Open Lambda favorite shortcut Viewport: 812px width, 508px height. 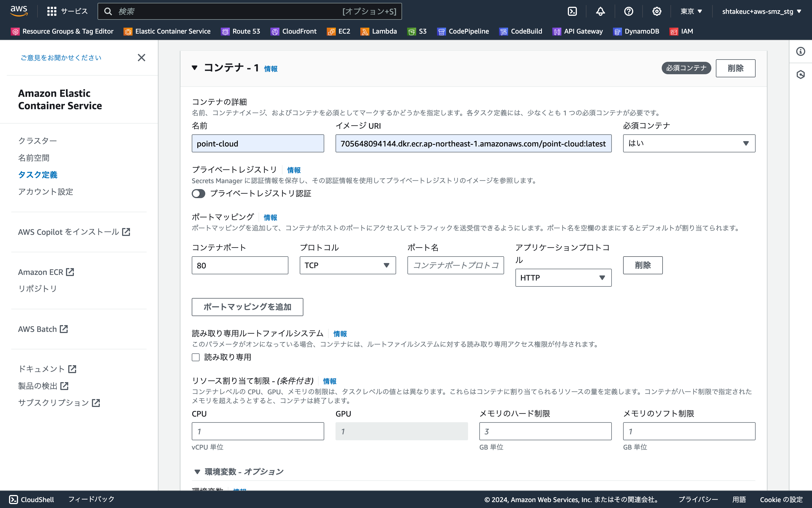click(x=379, y=31)
